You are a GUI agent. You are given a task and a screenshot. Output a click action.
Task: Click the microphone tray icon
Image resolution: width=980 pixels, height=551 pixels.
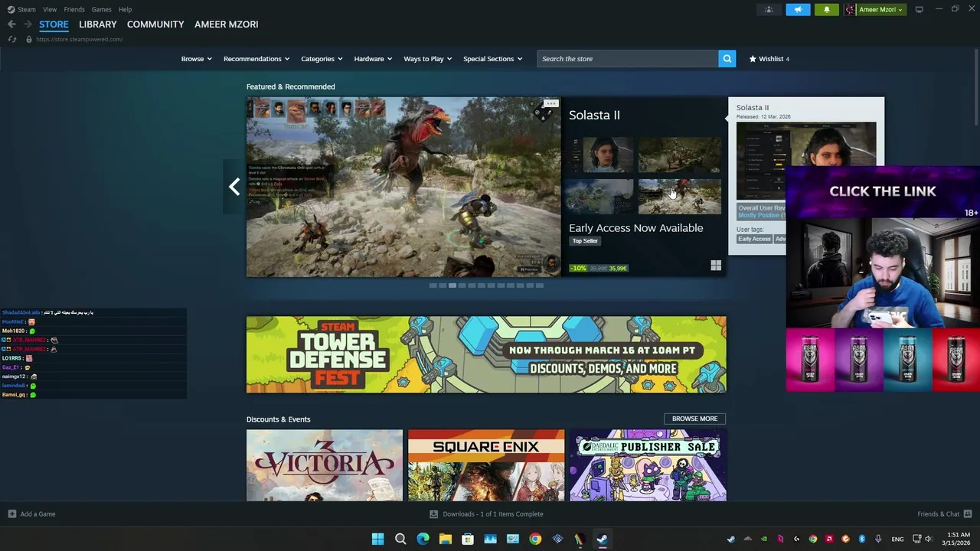pos(878,539)
